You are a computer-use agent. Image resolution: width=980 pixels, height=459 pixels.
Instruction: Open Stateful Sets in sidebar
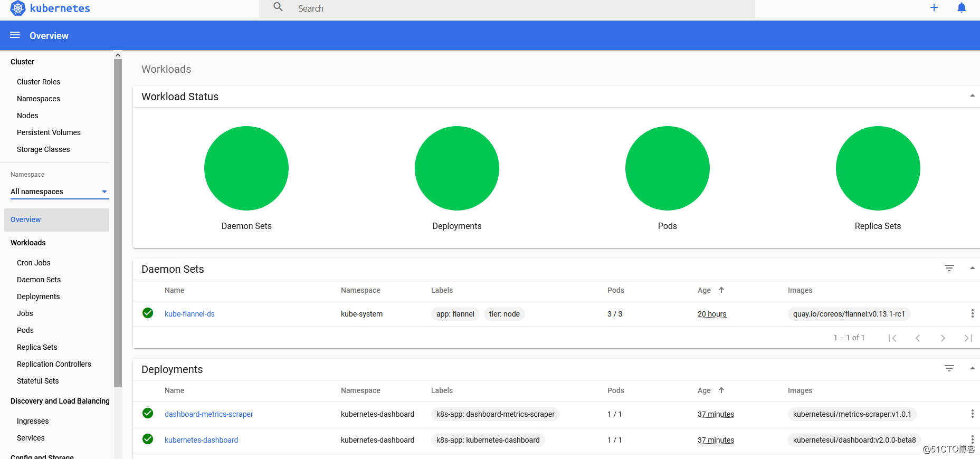coord(38,381)
